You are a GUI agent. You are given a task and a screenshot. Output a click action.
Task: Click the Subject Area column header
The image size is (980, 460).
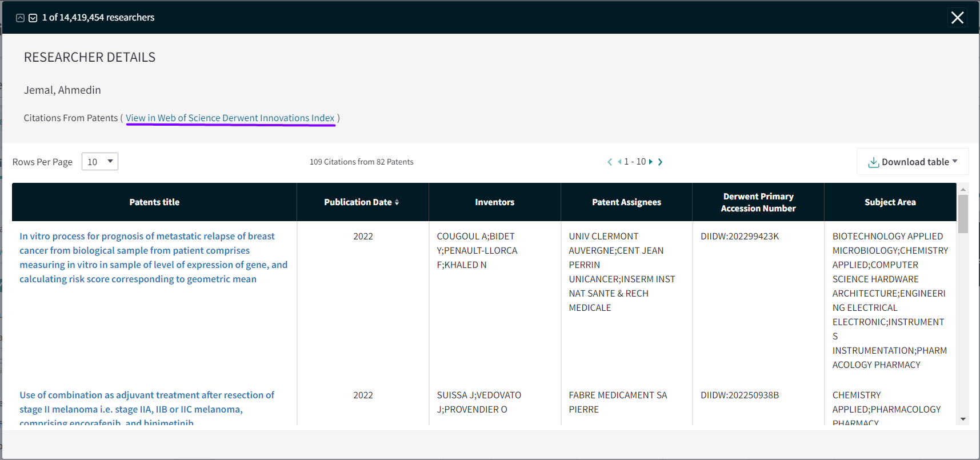click(890, 202)
